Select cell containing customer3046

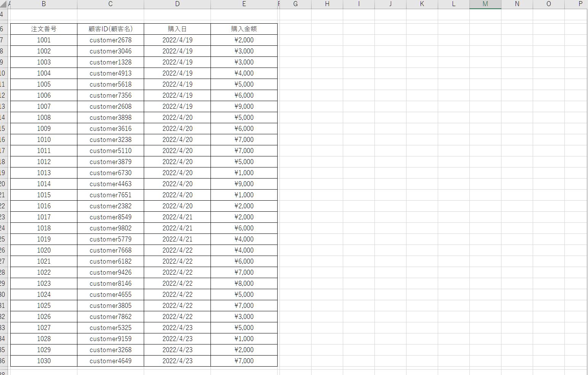[x=111, y=51]
